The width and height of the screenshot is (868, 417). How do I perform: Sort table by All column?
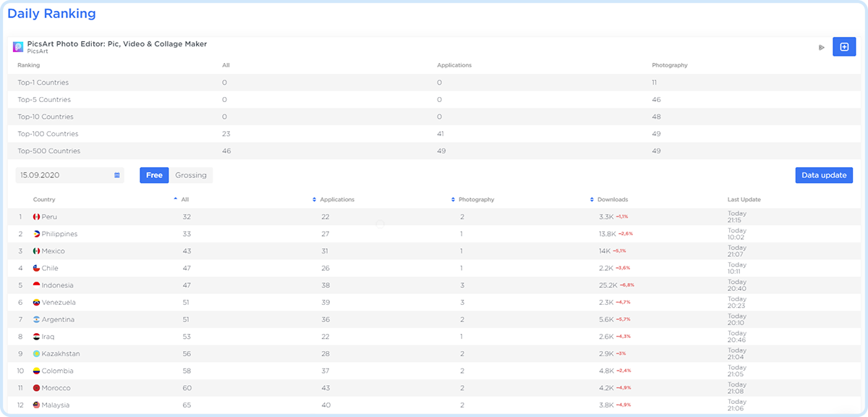[x=184, y=200]
